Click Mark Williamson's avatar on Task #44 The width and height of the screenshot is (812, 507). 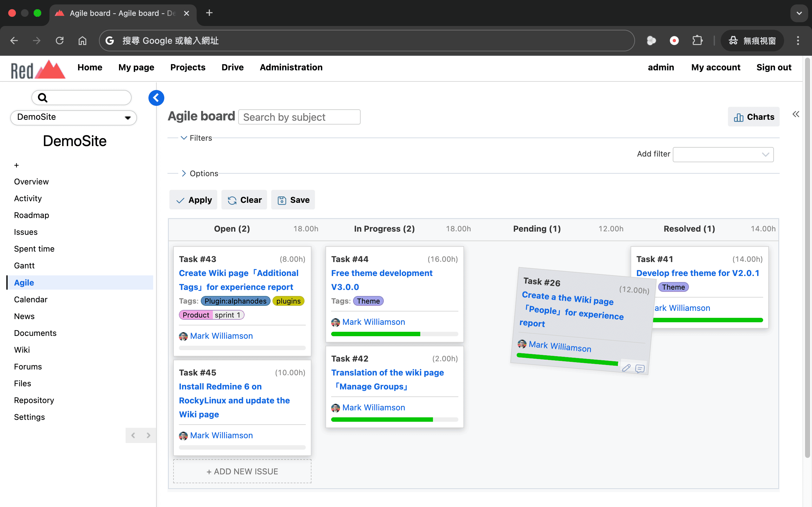[335, 322]
